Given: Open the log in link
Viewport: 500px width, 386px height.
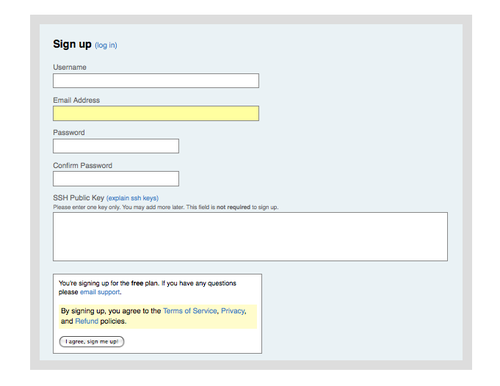Looking at the screenshot, I should (x=106, y=45).
